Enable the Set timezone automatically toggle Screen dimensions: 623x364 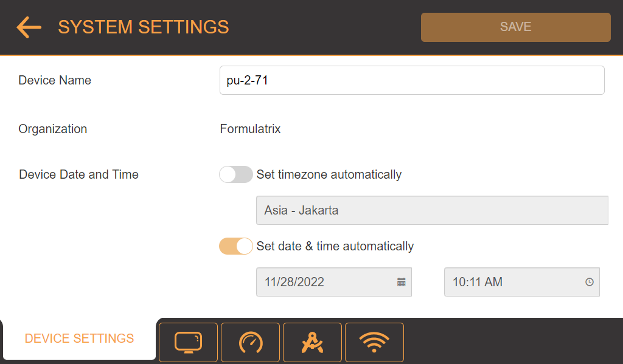tap(235, 174)
